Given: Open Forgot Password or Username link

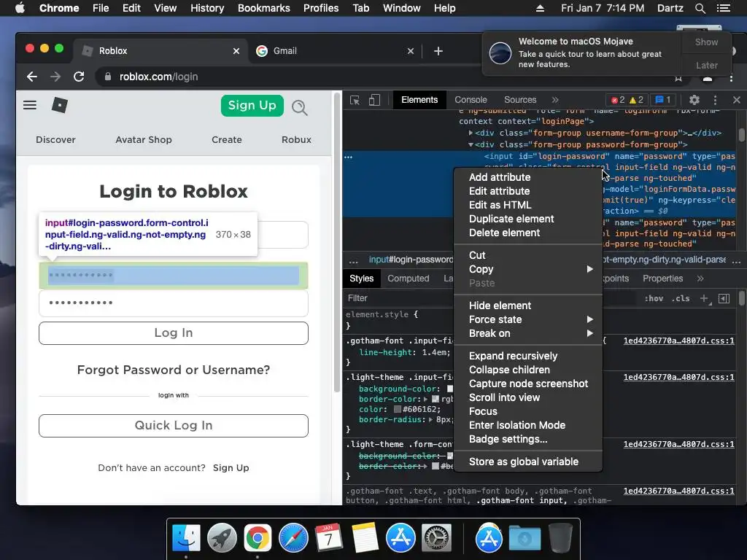Looking at the screenshot, I should pyautogui.click(x=174, y=370).
